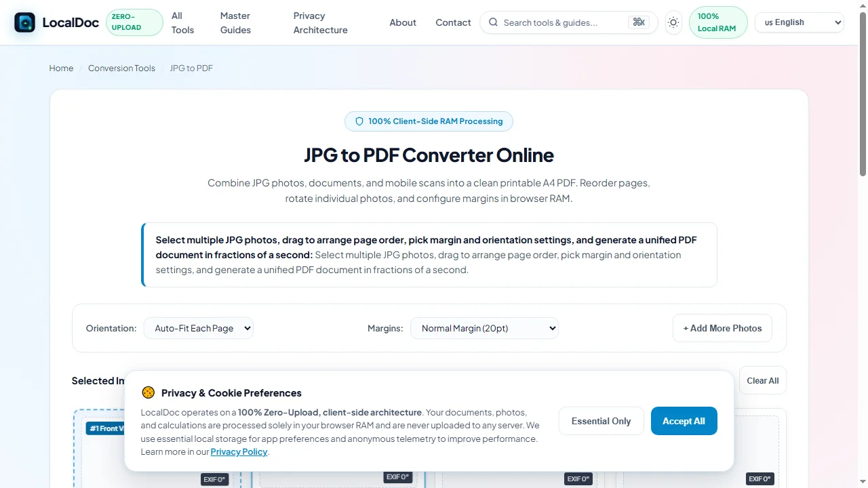Viewport: 868px width, 488px height.
Task: Choose Essential Only cookies
Action: pyautogui.click(x=601, y=421)
